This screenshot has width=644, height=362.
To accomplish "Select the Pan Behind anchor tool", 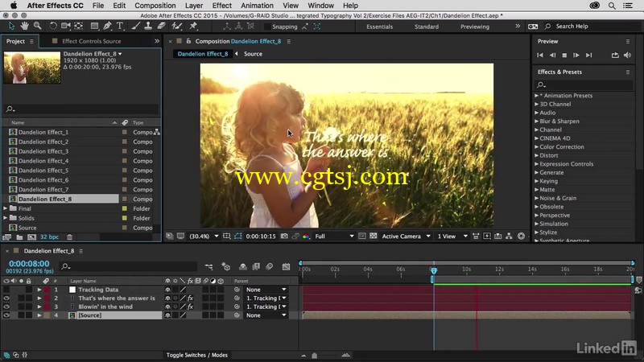I will (x=78, y=27).
